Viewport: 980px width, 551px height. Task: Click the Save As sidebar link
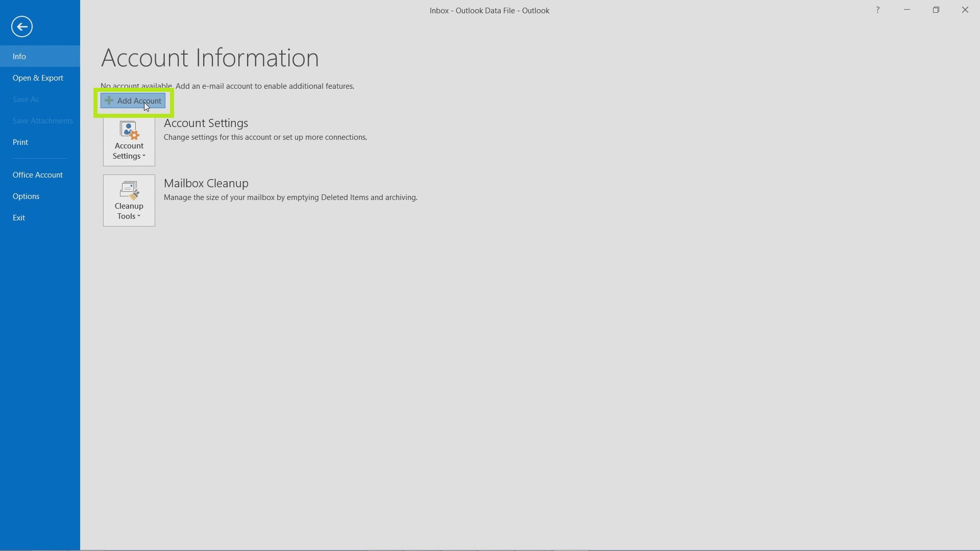25,99
